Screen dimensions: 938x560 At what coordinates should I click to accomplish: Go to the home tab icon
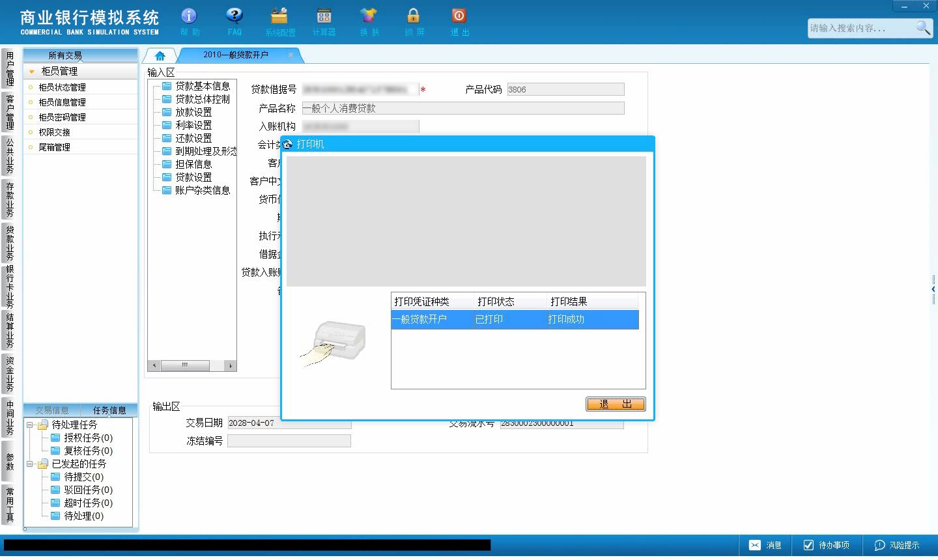pyautogui.click(x=160, y=56)
